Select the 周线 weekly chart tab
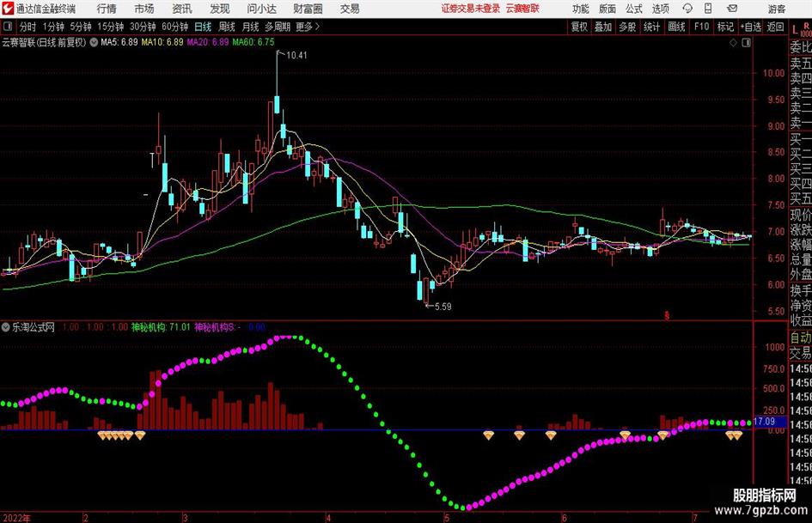This screenshot has width=812, height=523. click(x=227, y=27)
